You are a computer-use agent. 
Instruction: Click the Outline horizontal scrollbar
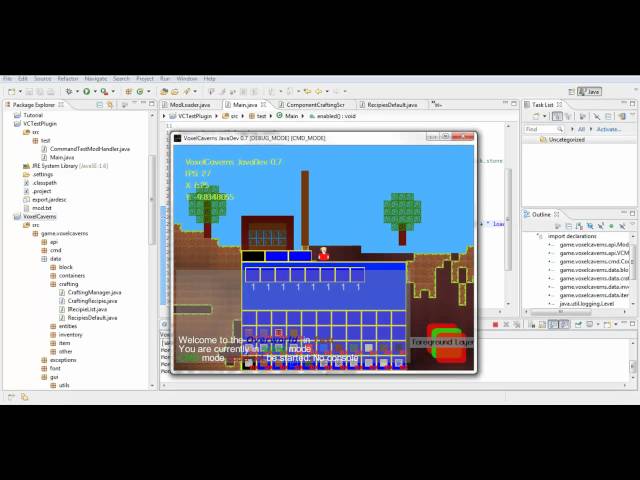(561, 312)
